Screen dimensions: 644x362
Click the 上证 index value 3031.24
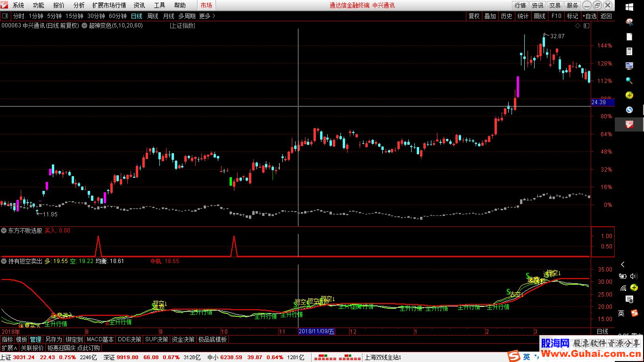[24, 357]
